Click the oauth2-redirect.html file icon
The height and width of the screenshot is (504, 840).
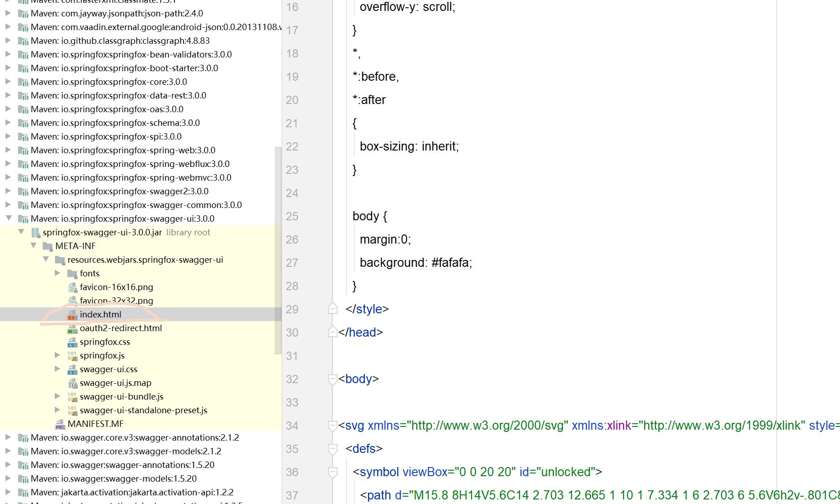point(72,328)
